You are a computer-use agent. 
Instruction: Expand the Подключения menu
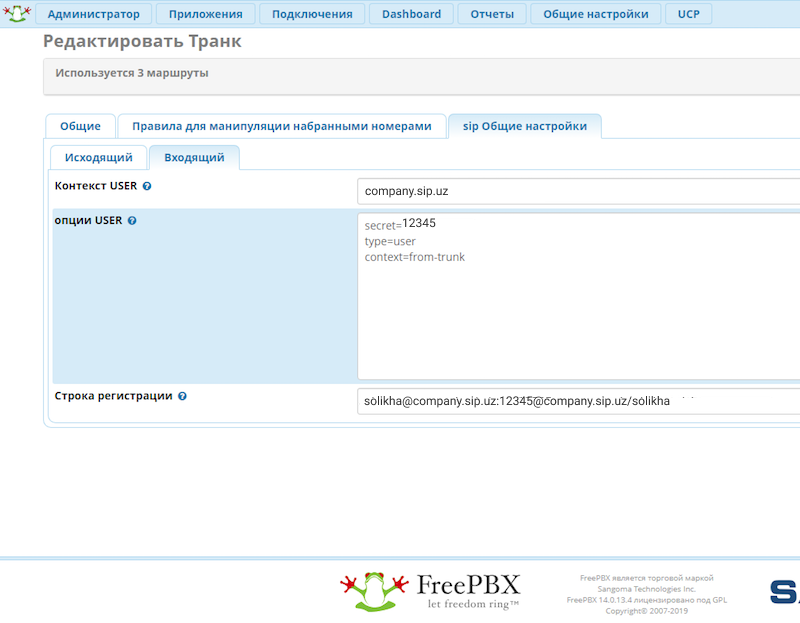[312, 14]
